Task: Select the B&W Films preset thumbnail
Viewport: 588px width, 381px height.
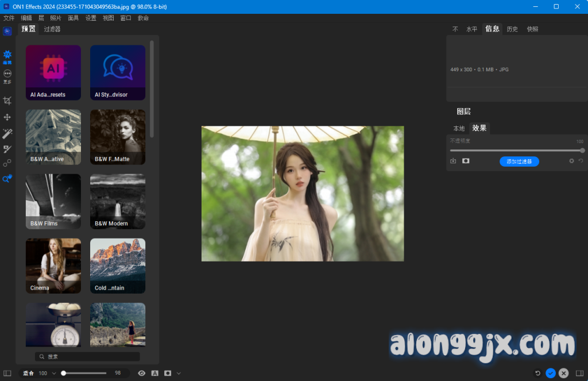Action: [x=53, y=201]
